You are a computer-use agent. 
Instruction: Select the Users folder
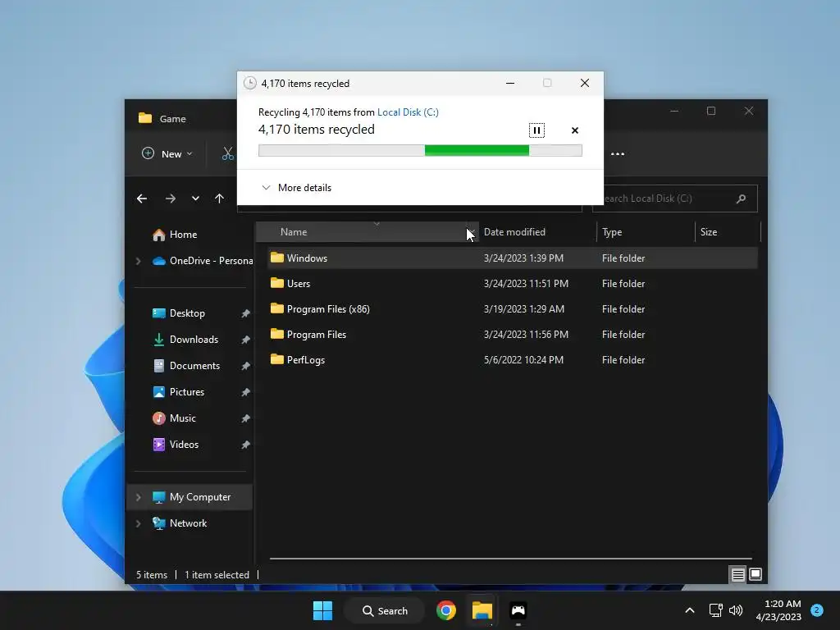pyautogui.click(x=513, y=283)
